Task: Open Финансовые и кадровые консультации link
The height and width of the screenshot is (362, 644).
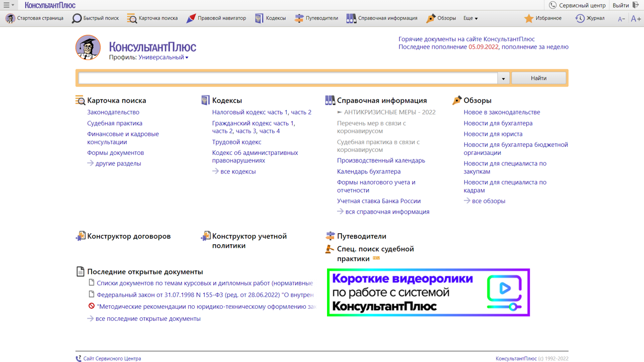Action: [123, 138]
